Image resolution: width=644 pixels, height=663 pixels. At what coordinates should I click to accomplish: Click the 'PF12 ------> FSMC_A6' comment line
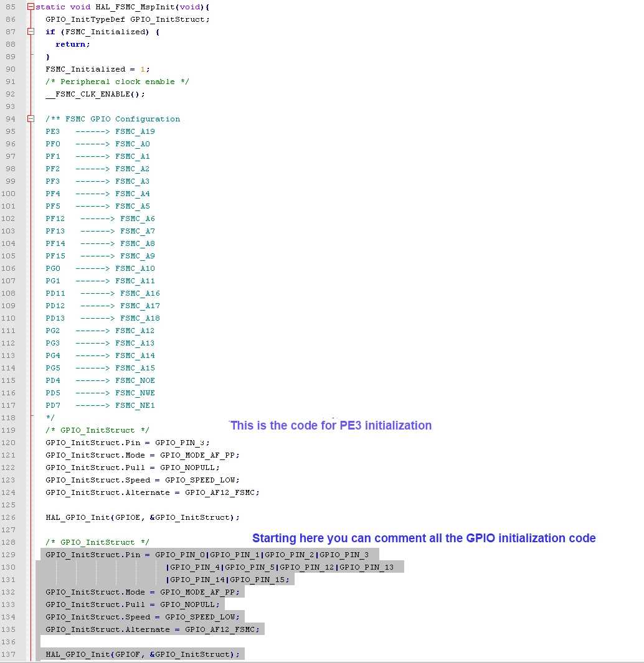point(100,219)
